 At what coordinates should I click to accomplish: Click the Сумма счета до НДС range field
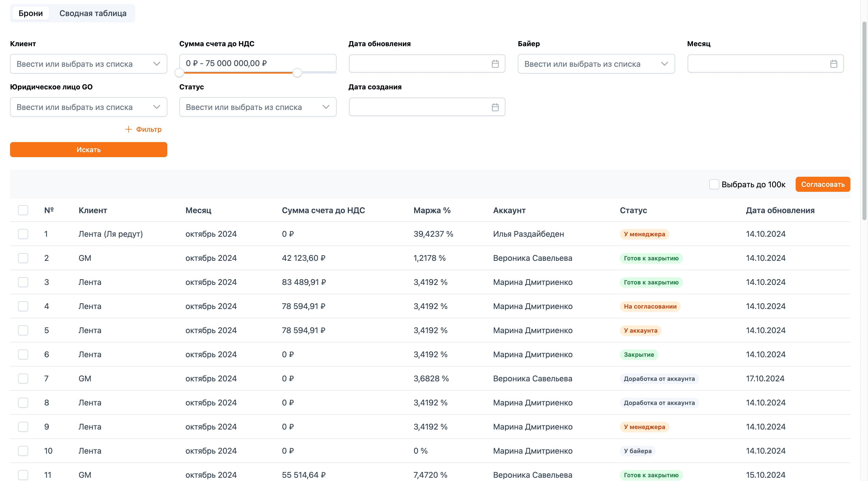[x=258, y=63]
